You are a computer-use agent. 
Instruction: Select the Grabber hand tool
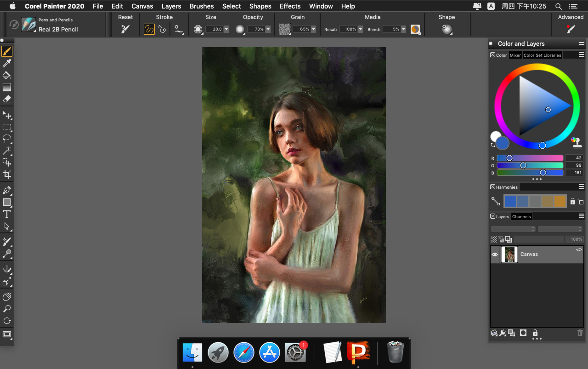tap(7, 297)
